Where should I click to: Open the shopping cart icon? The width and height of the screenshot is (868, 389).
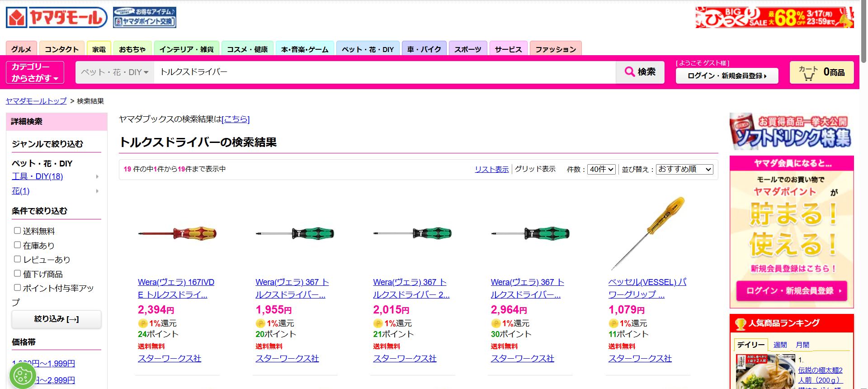[x=808, y=73]
